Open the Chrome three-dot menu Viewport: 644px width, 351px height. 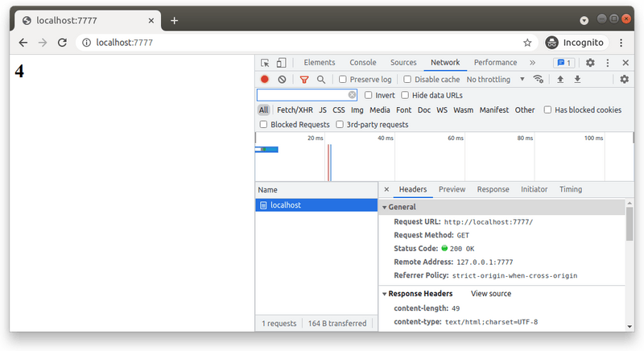pyautogui.click(x=621, y=43)
